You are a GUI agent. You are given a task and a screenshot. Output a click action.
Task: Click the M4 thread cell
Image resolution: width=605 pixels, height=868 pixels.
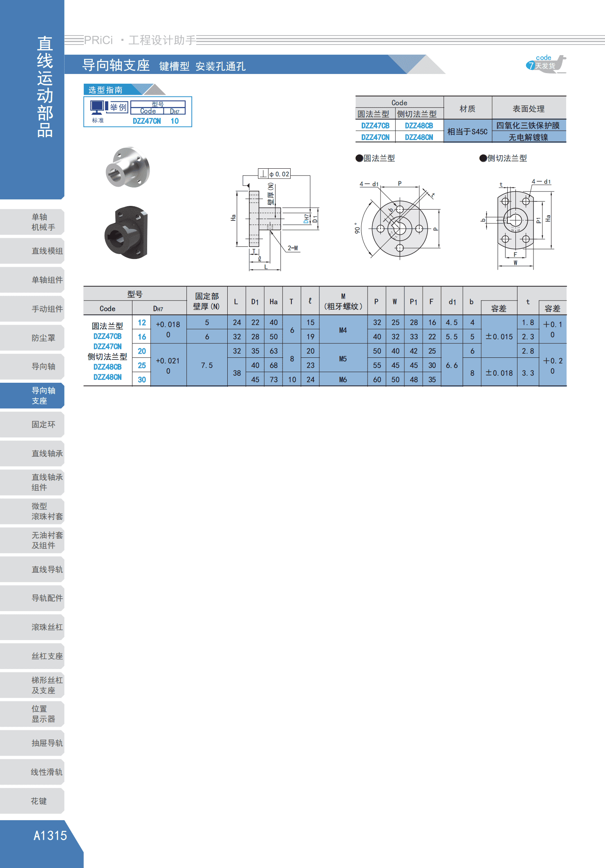[343, 330]
